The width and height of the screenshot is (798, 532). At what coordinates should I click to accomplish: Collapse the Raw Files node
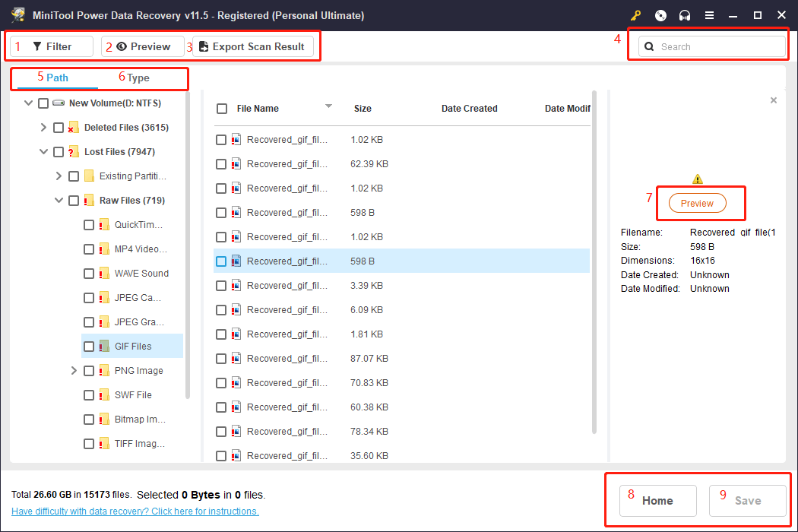coord(59,200)
